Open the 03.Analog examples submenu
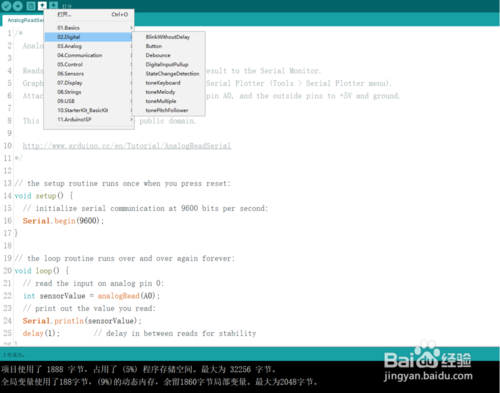 [89, 46]
